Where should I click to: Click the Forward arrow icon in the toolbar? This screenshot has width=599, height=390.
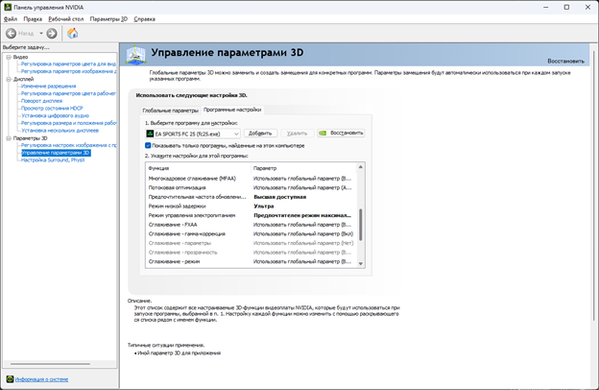point(52,34)
